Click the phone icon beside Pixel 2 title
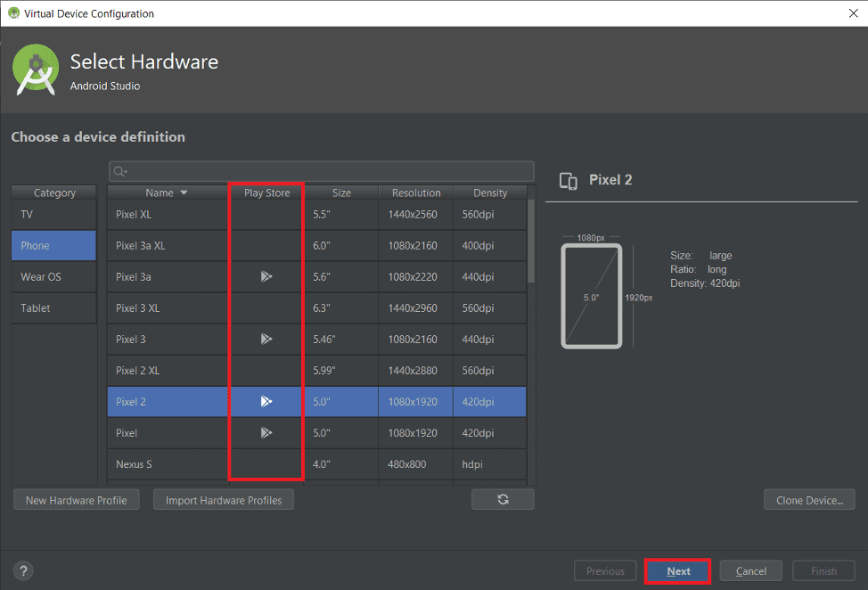The width and height of the screenshot is (868, 590). pos(568,180)
